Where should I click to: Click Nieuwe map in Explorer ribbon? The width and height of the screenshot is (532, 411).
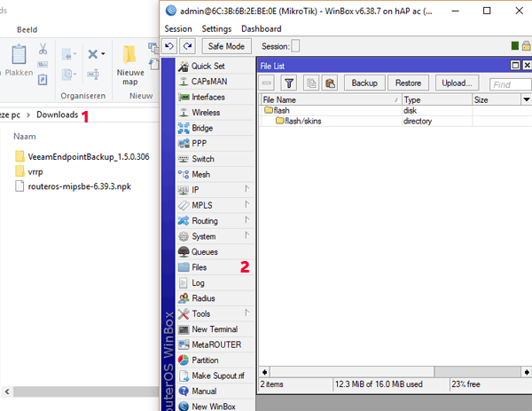(x=130, y=65)
